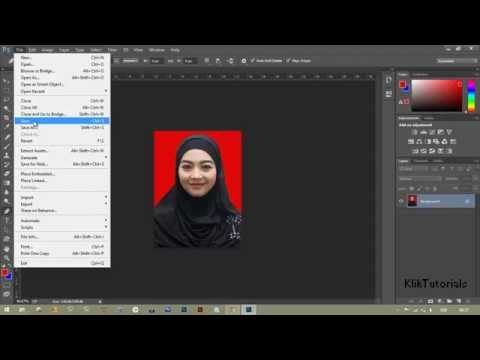This screenshot has width=480, height=360.
Task: Switch to the Swatches tab
Action: [x=420, y=74]
